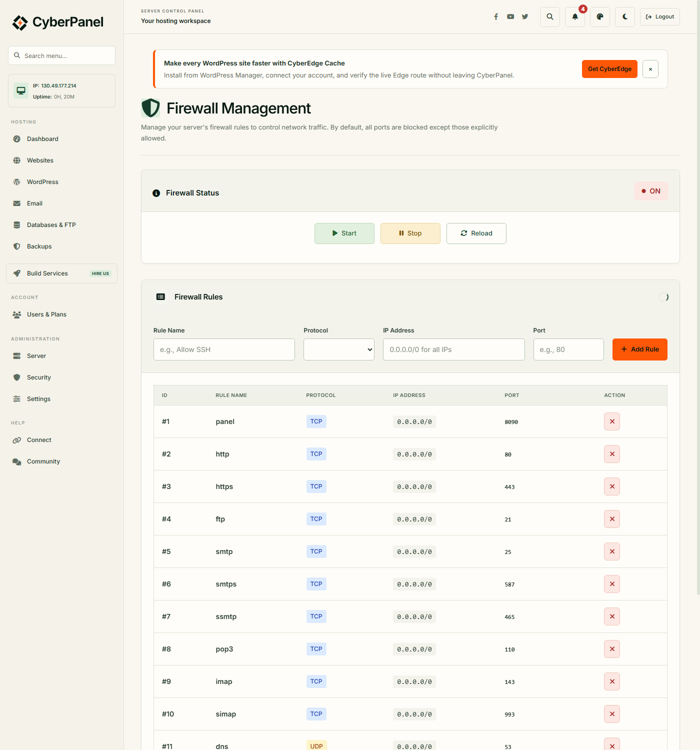The height and width of the screenshot is (750, 700).
Task: Open notifications bell with badge
Action: click(x=575, y=16)
